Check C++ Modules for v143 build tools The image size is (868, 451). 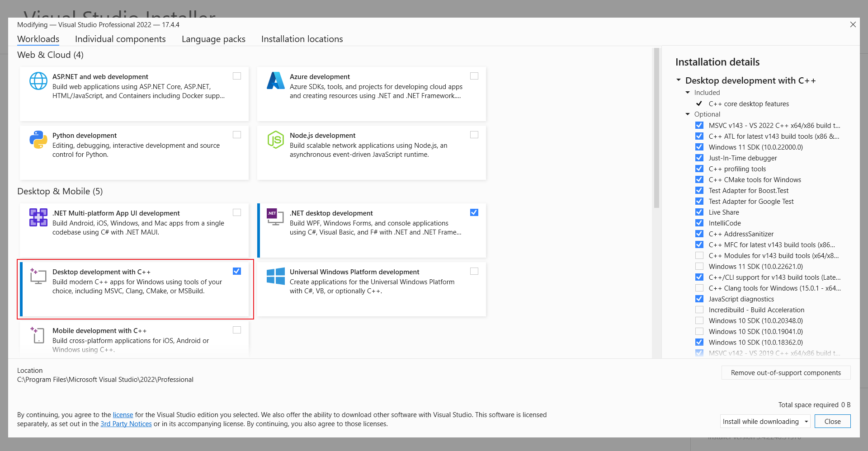tap(699, 255)
